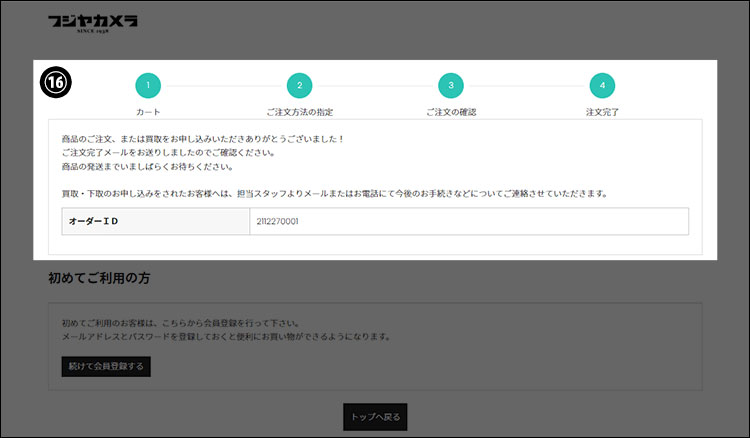Click the ご注文方法の指定 step label
This screenshot has width=750, height=438.
pyautogui.click(x=299, y=112)
